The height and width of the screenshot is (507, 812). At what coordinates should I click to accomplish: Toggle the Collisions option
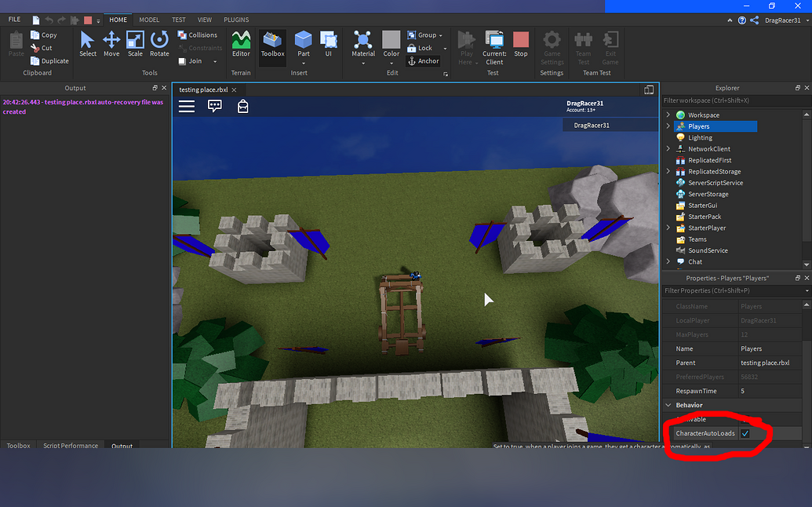tap(197, 35)
